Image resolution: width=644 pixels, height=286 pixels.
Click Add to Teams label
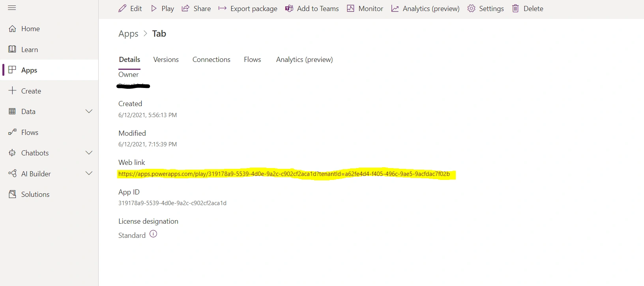[x=318, y=8]
